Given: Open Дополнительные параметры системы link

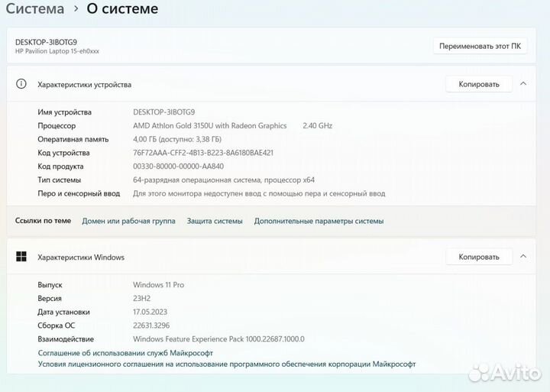Looking at the screenshot, I should (319, 221).
